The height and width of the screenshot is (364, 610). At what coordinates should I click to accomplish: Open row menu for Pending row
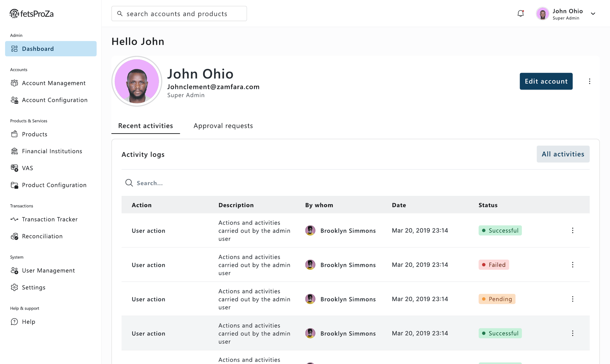(573, 299)
